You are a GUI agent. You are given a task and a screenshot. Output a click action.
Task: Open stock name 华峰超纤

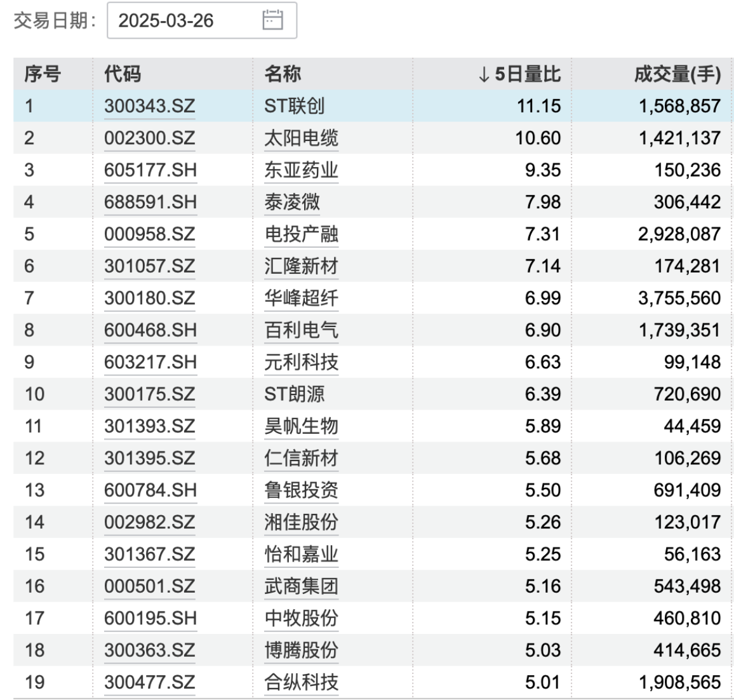tap(301, 299)
